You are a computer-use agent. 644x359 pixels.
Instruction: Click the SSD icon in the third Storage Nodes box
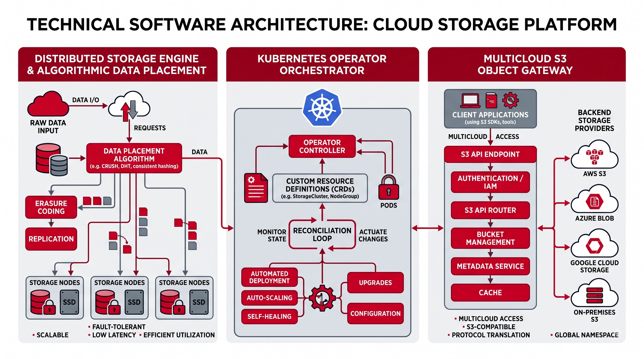199,302
